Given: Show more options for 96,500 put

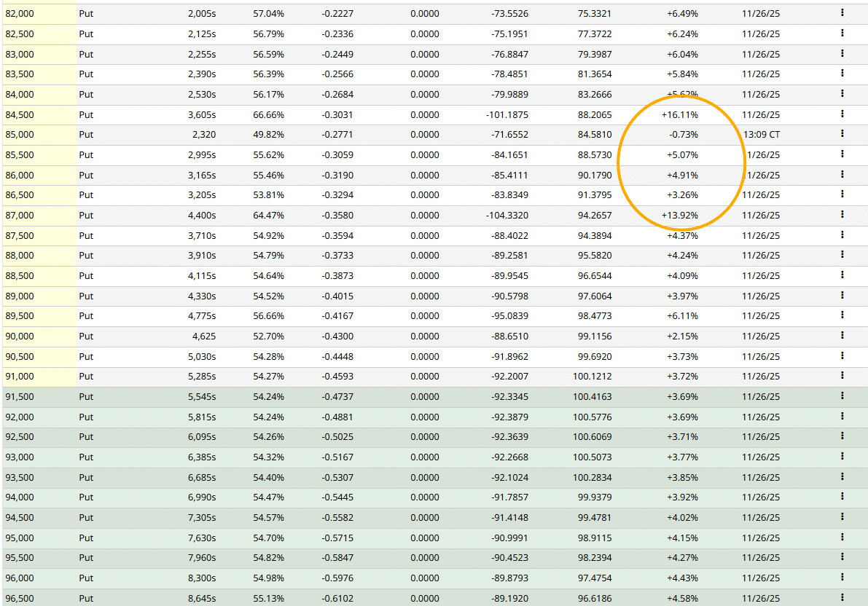Looking at the screenshot, I should [x=842, y=598].
